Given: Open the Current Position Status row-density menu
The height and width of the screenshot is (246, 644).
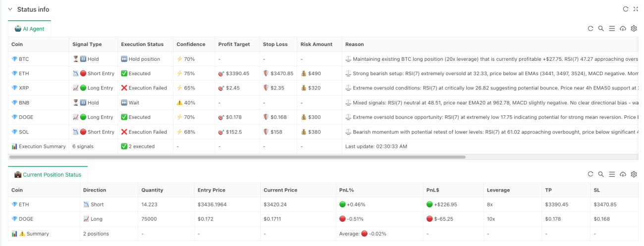Looking at the screenshot, I should pos(612,174).
